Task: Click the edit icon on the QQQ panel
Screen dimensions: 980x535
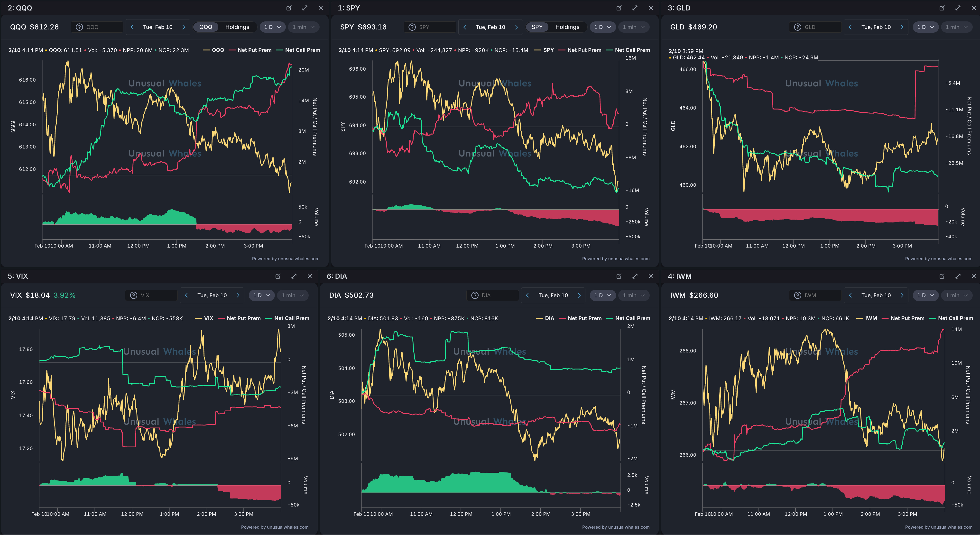Action: [289, 8]
